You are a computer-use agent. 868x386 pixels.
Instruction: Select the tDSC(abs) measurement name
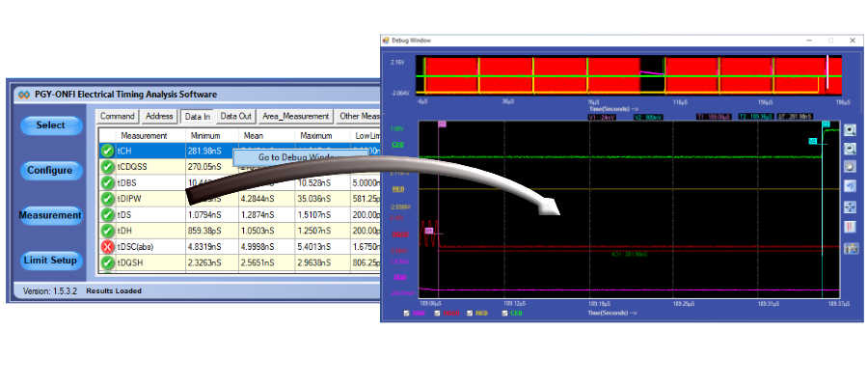(134, 247)
